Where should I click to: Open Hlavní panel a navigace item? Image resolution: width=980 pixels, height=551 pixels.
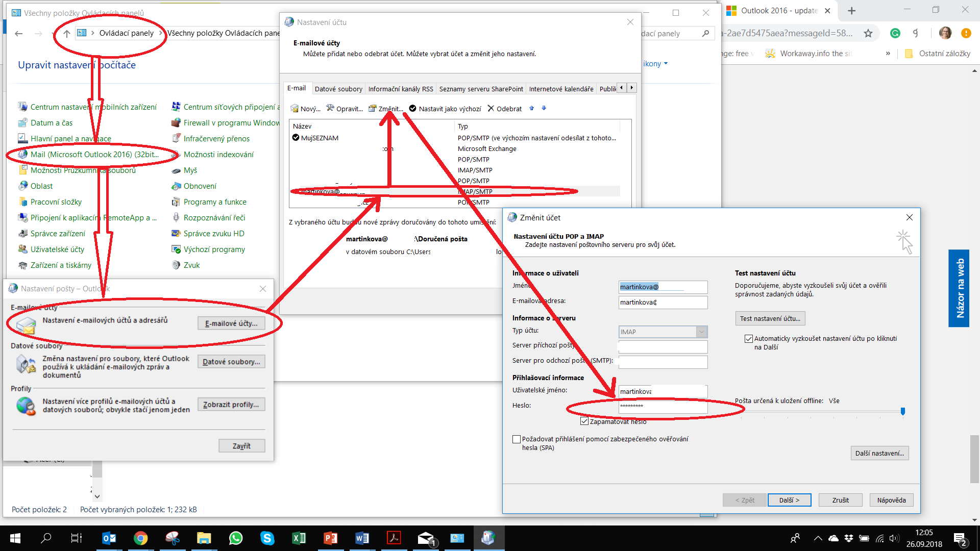[65, 138]
